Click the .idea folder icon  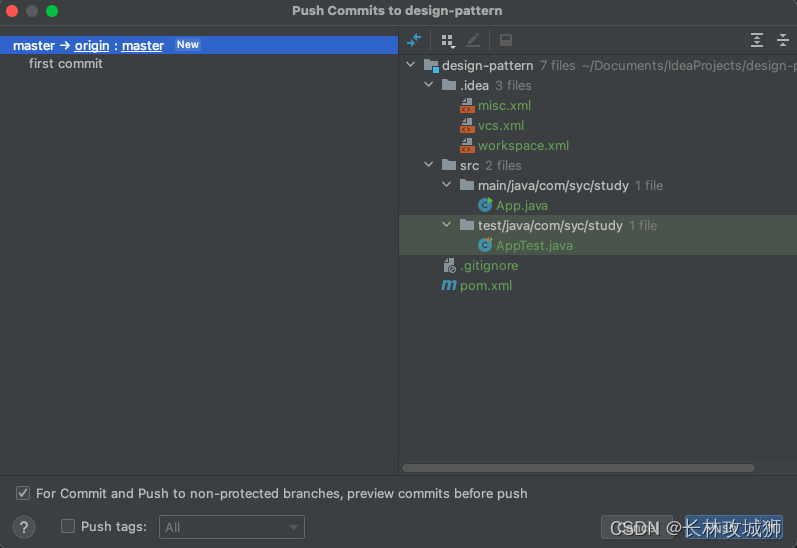coord(449,84)
